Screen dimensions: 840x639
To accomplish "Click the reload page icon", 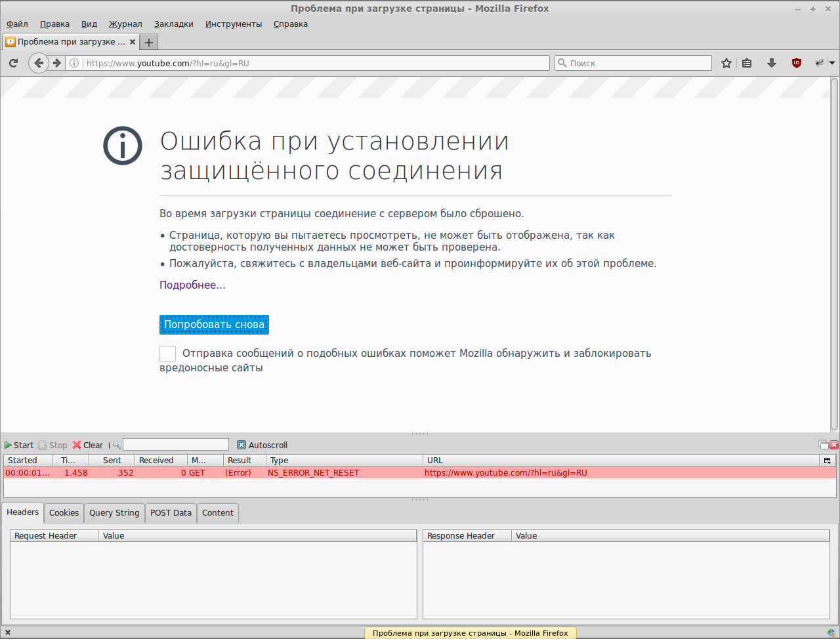I will click(13, 63).
